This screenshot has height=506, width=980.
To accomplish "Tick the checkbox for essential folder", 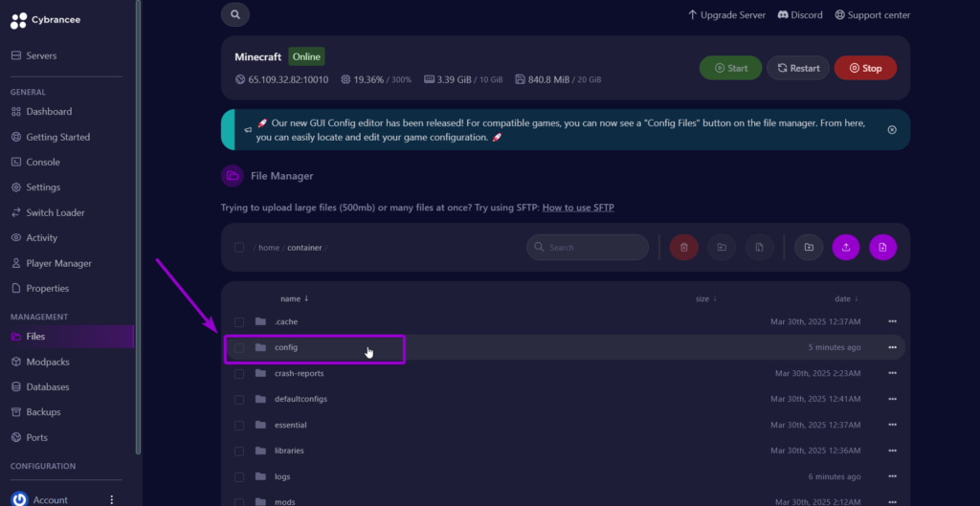I will [238, 426].
